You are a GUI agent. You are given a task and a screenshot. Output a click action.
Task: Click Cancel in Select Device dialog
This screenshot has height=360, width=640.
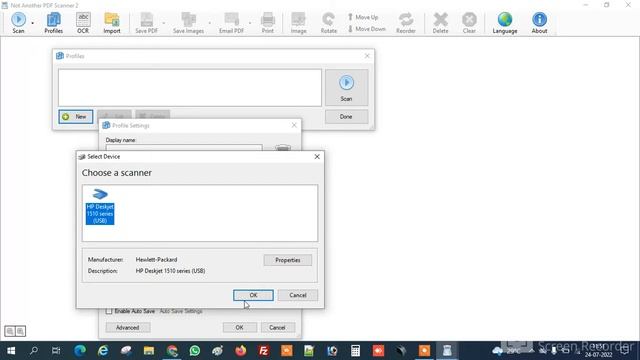pyautogui.click(x=298, y=295)
